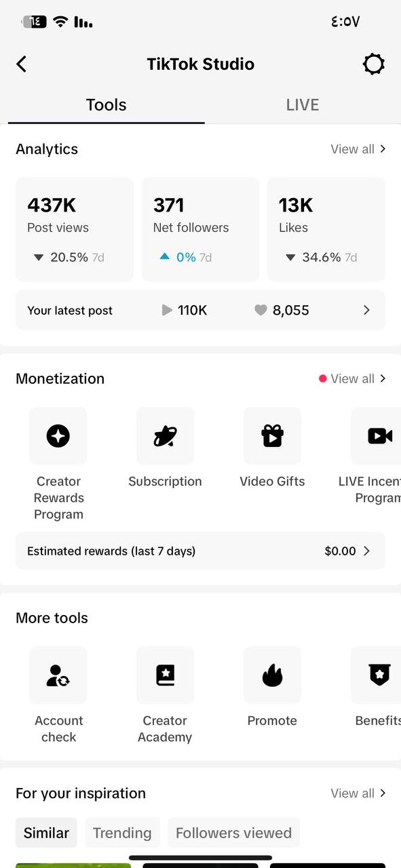Open the Video Gifts icon
This screenshot has width=401, height=868.
click(272, 436)
